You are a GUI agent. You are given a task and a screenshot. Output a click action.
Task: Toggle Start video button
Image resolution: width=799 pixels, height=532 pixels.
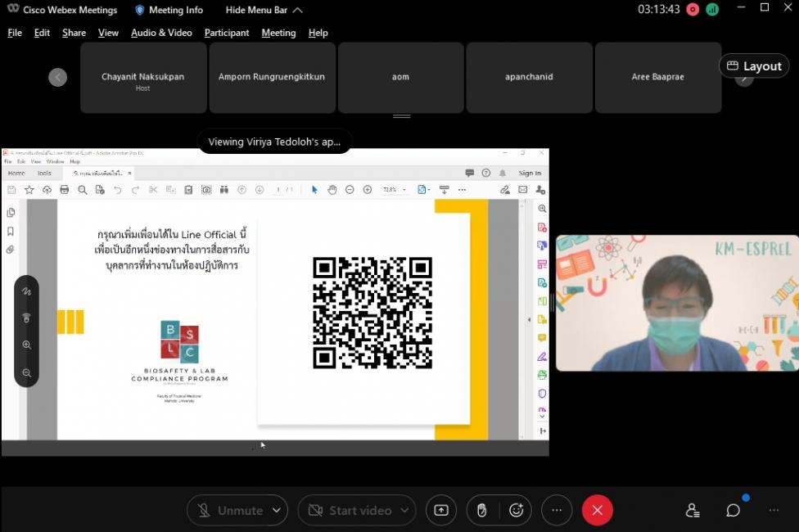350,510
